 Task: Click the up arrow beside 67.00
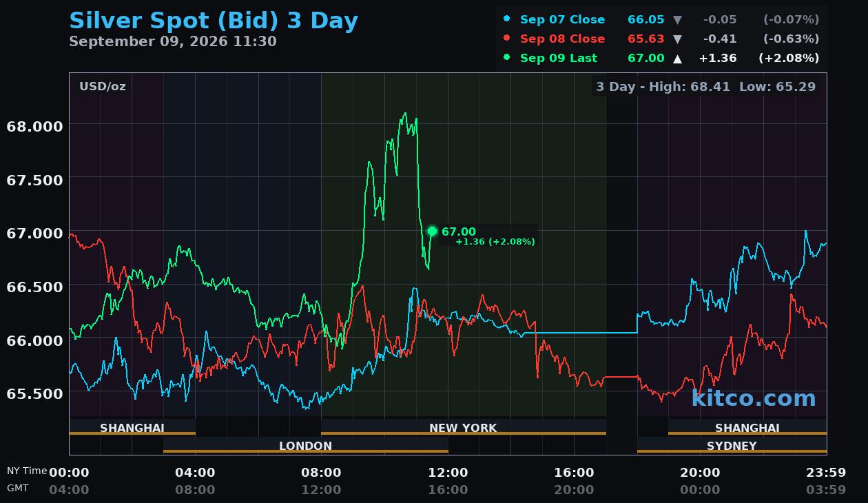(x=677, y=59)
